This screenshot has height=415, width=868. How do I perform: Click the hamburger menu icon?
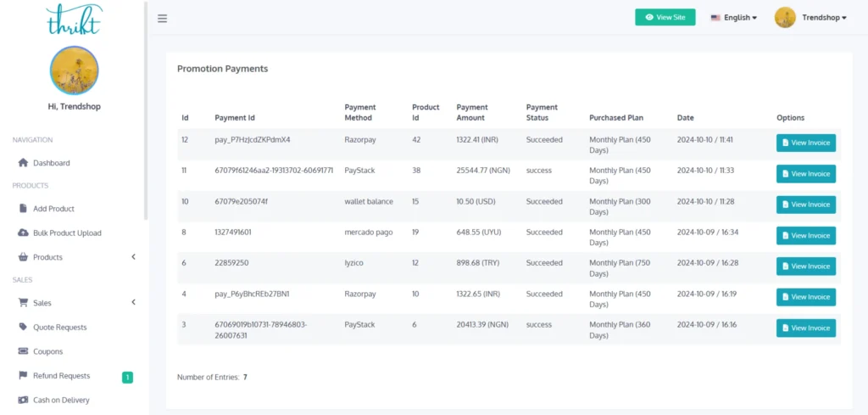coord(162,18)
